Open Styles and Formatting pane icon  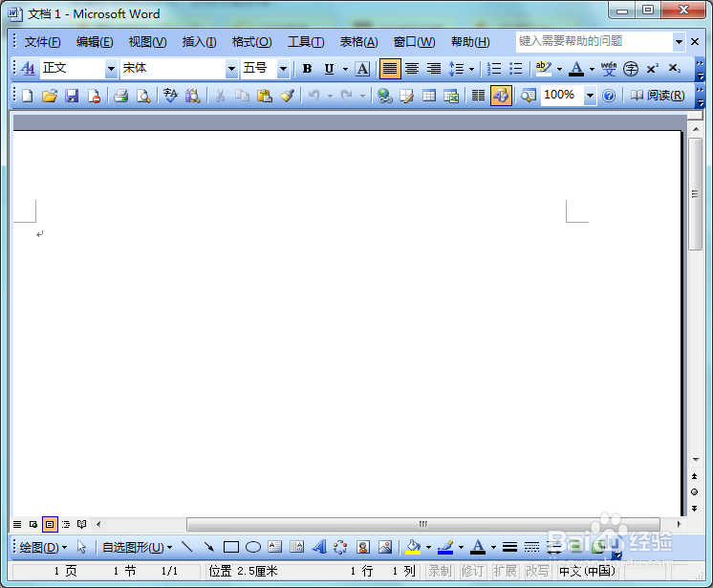(x=28, y=69)
